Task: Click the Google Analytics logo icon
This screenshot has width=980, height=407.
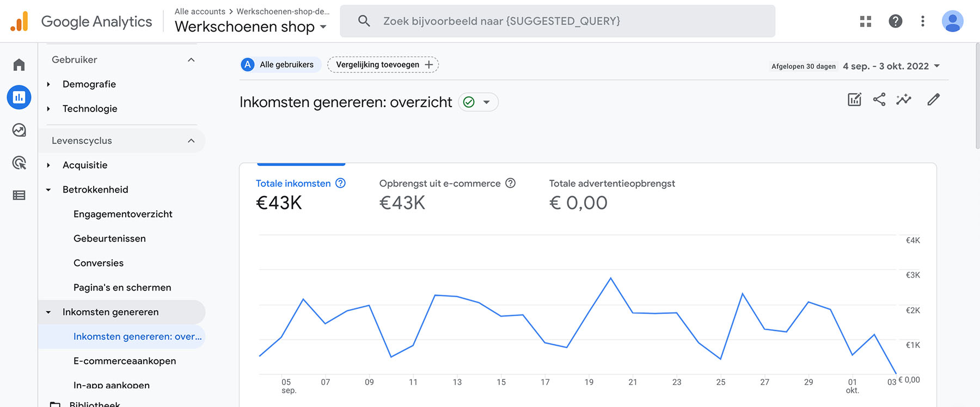Action: (x=19, y=21)
